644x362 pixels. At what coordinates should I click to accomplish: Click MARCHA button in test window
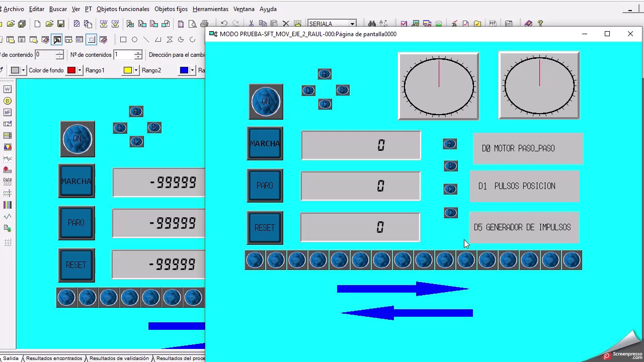pos(265,144)
